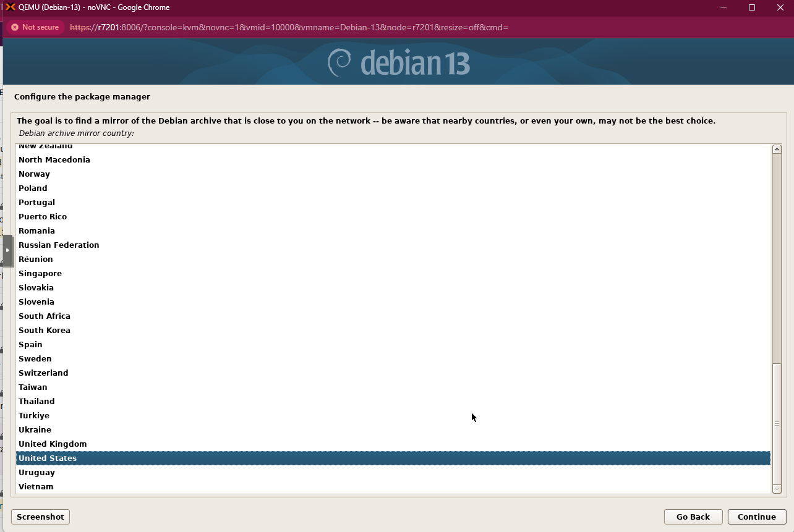Click the Not secure site info badge
Image resolution: width=794 pixels, height=532 pixels.
pos(35,27)
